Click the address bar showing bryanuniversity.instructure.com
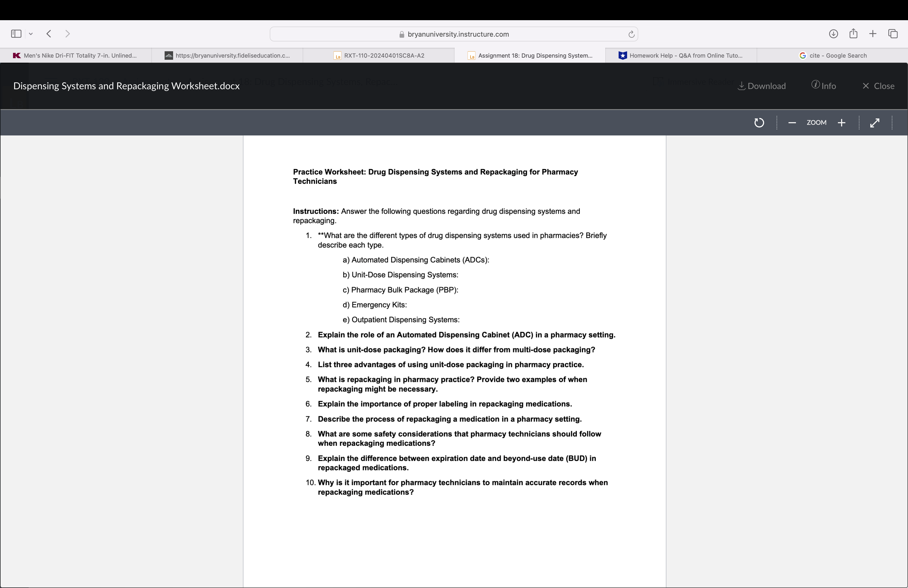The height and width of the screenshot is (588, 908). tap(454, 34)
